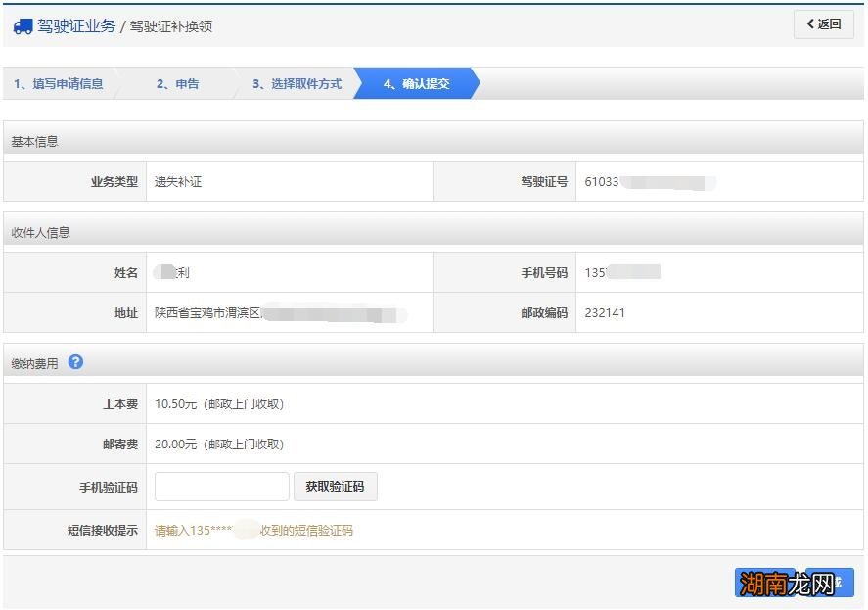Viewport: 868px width, 610px height.
Task: Select the active step 4 确认提交
Action: click(x=414, y=83)
